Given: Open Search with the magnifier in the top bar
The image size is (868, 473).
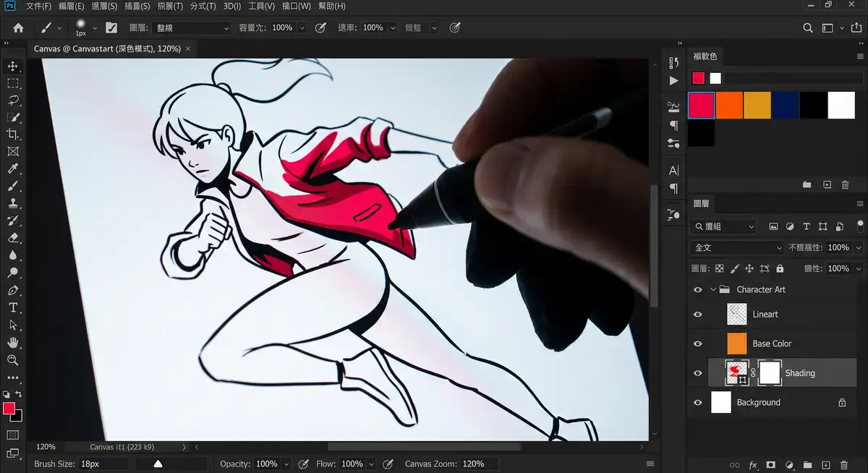Looking at the screenshot, I should point(808,27).
